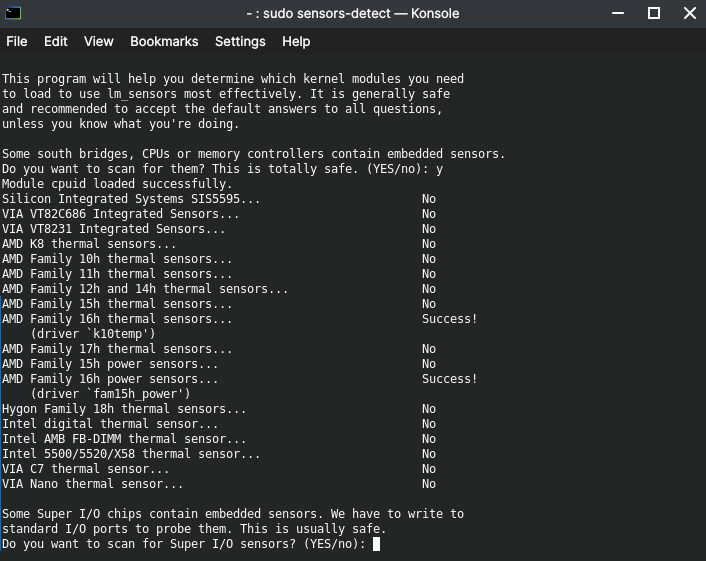Viewport: 706px width, 561px height.
Task: Click the 'Intel digital thermal sensor' line
Action: (110, 424)
